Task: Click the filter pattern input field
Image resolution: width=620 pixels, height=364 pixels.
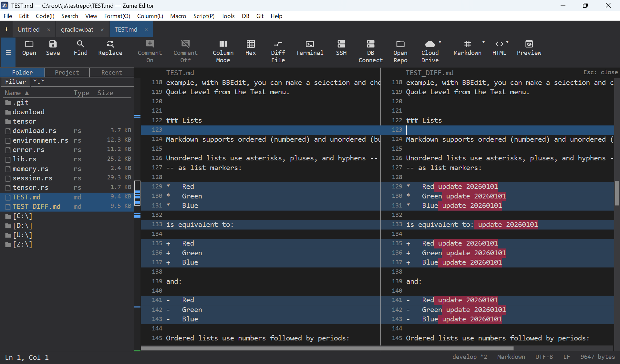Action: 82,82
